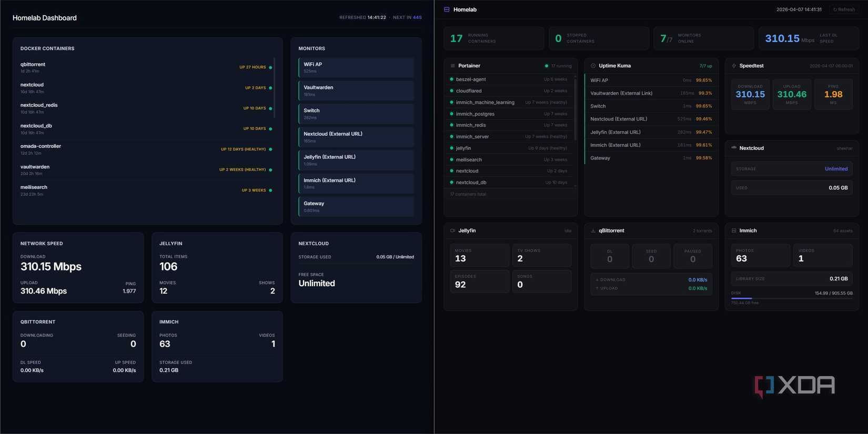The image size is (868, 434).
Task: Click green status dot of vaultwarden container row
Action: [270, 170]
